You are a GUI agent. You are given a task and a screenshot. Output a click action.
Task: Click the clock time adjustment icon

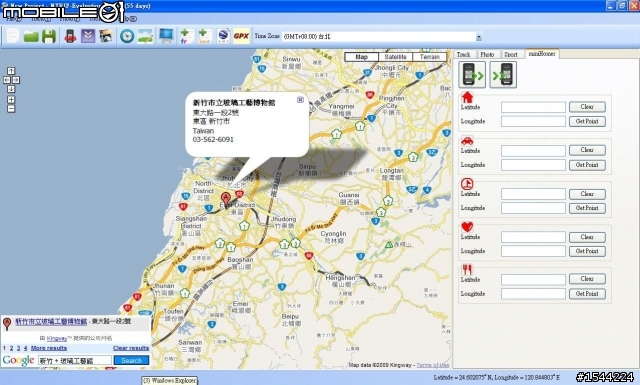(x=127, y=36)
